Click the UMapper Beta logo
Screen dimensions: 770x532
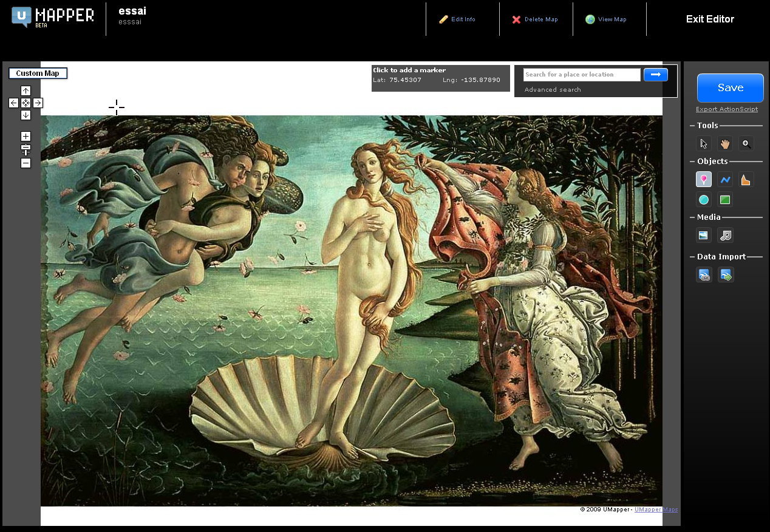[53, 17]
